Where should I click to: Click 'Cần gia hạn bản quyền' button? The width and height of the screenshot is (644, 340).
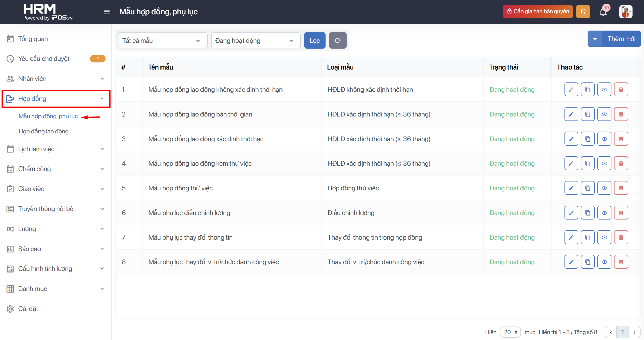click(x=538, y=12)
